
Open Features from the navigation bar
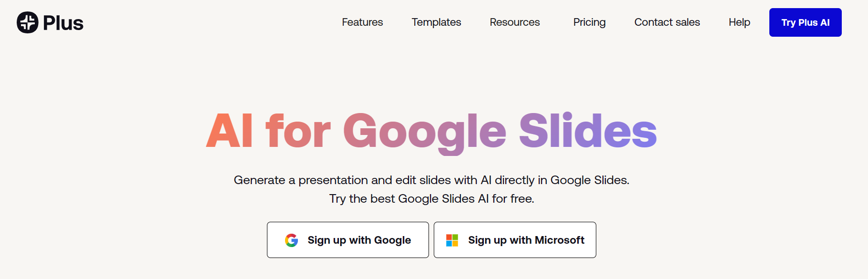(x=362, y=22)
